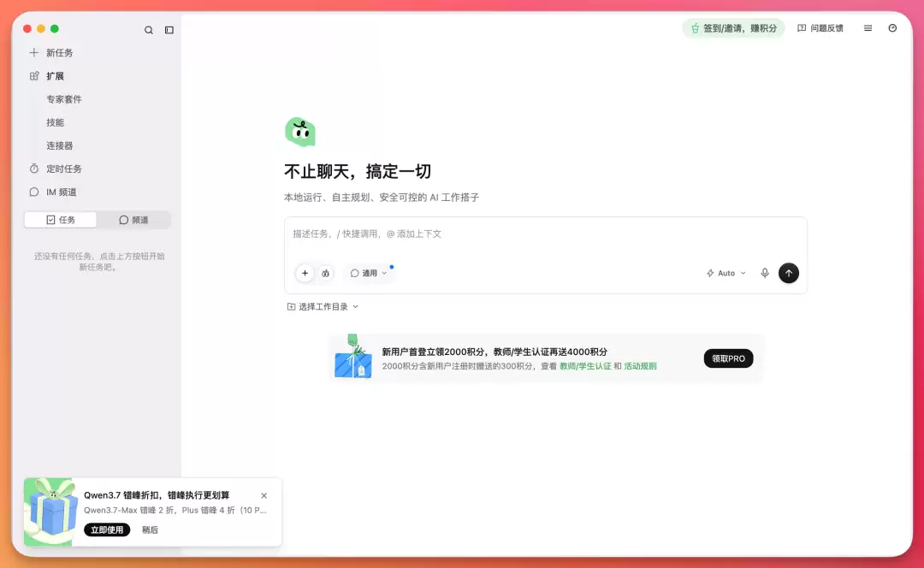Open the Auto model dropdown
Viewport: 924px width, 568px height.
pyautogui.click(x=726, y=273)
